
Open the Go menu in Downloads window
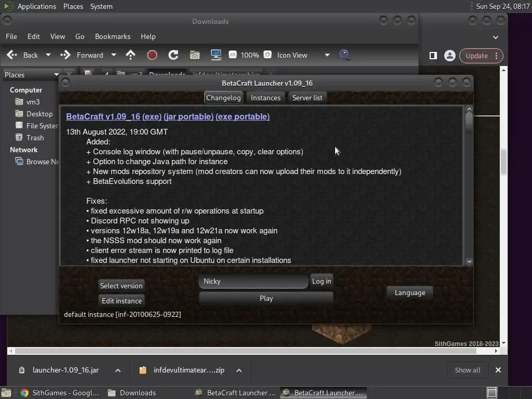click(x=79, y=37)
